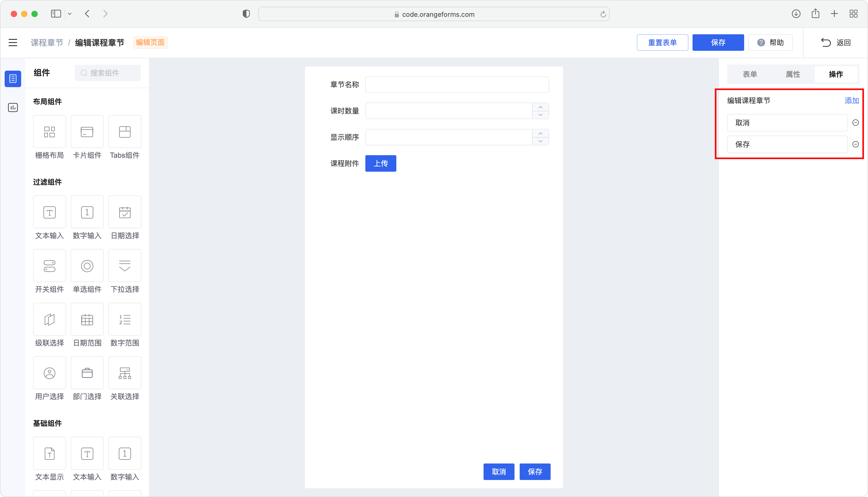Decrease the 课时数量 value
Viewport: 868px width, 497px height.
pyautogui.click(x=540, y=115)
